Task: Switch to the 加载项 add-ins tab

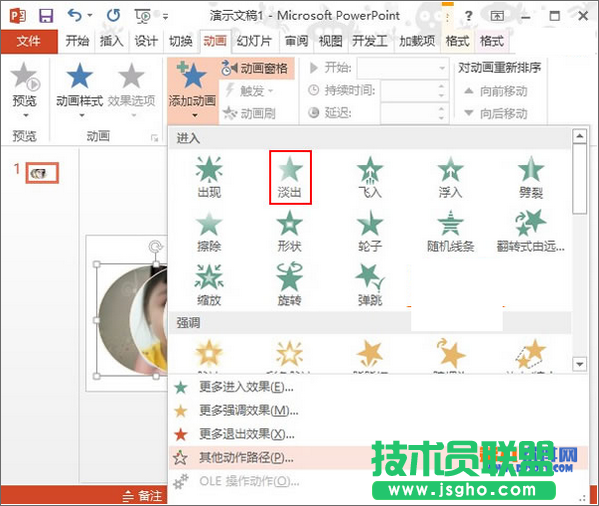Action: pos(417,41)
